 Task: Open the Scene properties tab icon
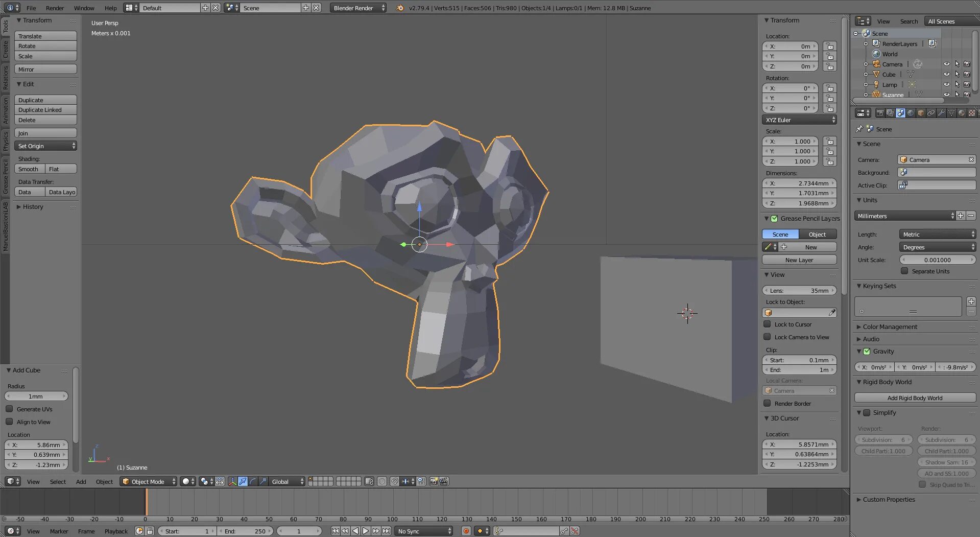click(900, 113)
